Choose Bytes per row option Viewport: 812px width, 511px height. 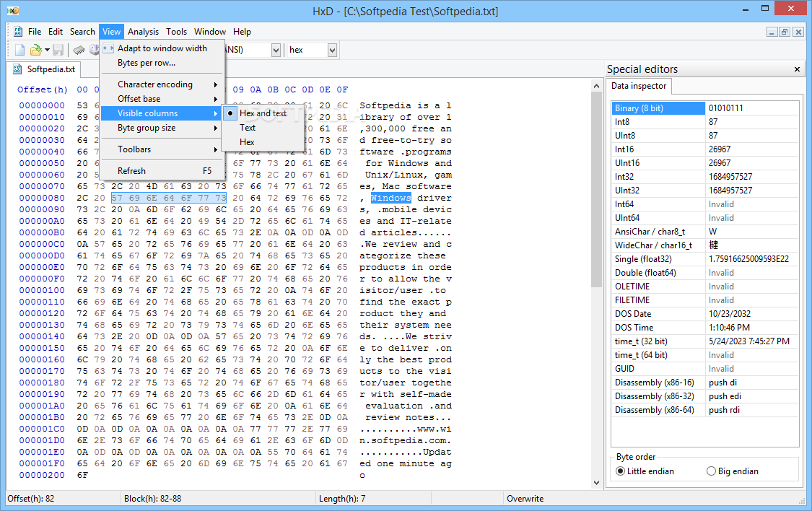[x=162, y=63]
